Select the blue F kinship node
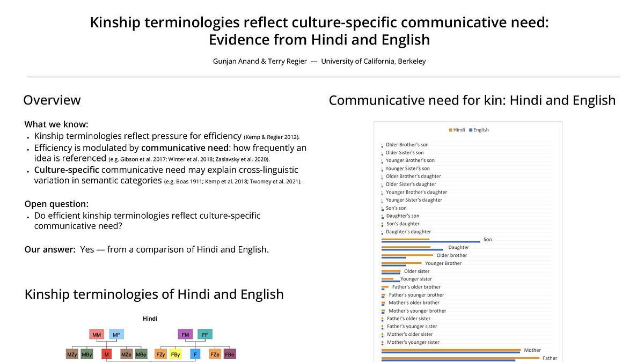This screenshot has height=362, width=644. pyautogui.click(x=195, y=354)
